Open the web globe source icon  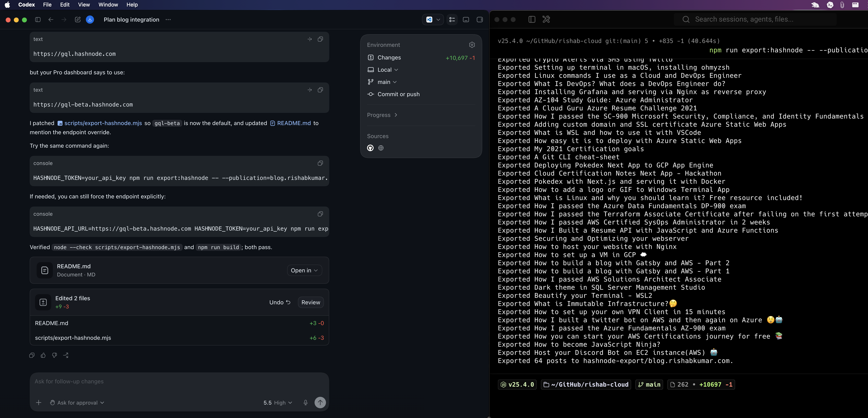click(381, 148)
